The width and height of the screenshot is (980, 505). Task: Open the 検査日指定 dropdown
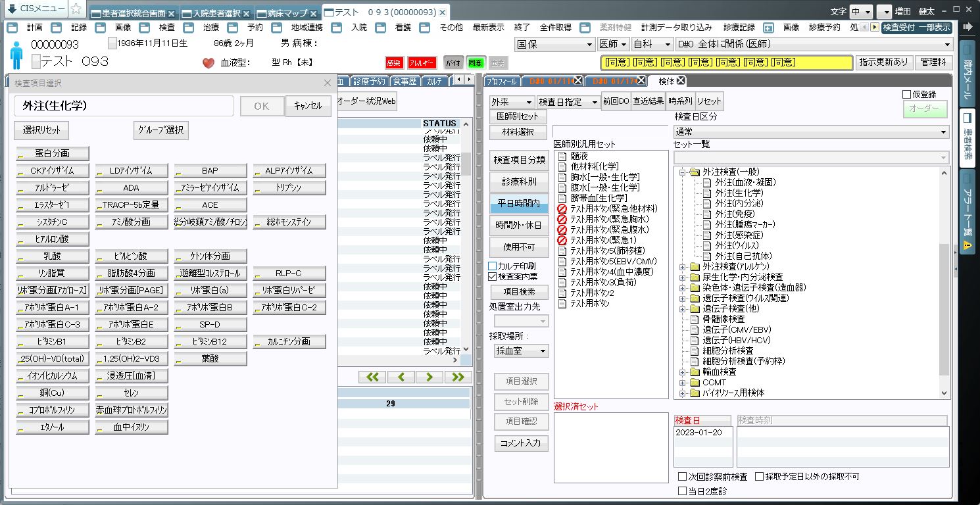(x=568, y=102)
